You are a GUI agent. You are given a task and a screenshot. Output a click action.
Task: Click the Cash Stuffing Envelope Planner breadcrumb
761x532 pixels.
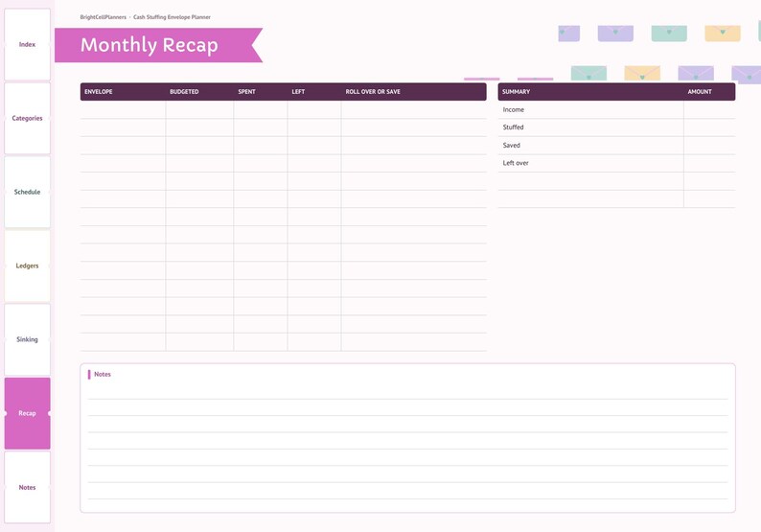pyautogui.click(x=172, y=17)
